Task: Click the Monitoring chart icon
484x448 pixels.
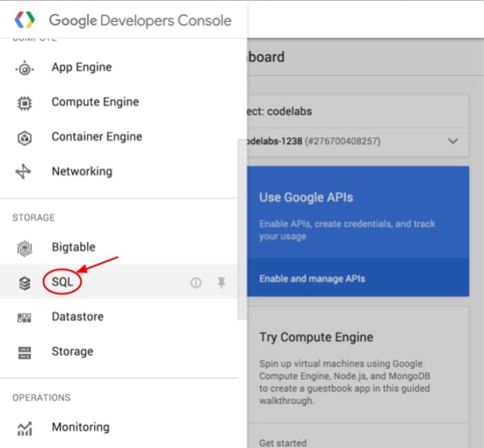Action: point(24,428)
